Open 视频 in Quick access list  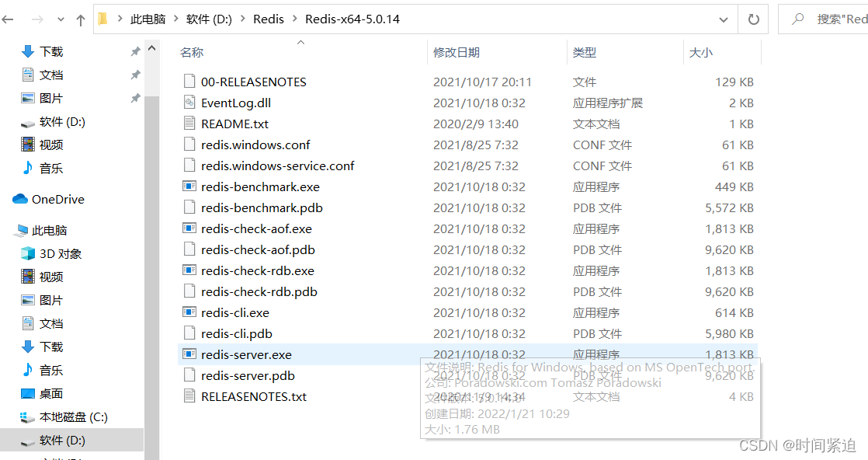pos(51,145)
